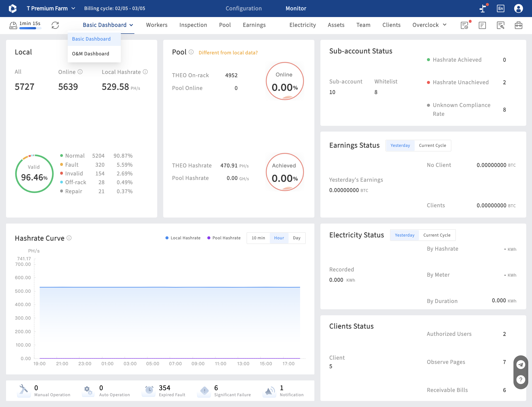Go to the Electricity tab

pos(303,25)
